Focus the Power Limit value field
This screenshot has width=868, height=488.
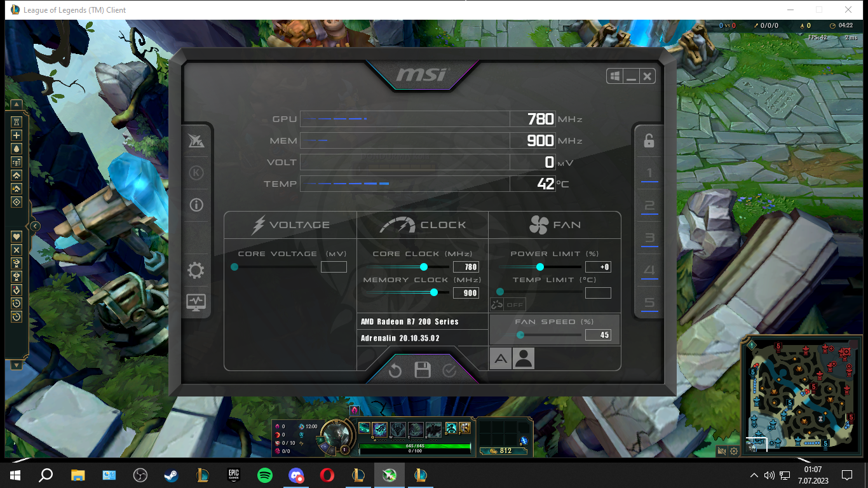coord(598,267)
